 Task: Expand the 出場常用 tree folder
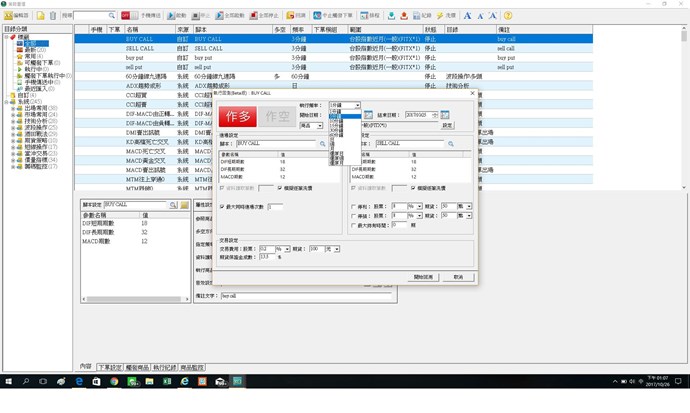tap(13, 107)
